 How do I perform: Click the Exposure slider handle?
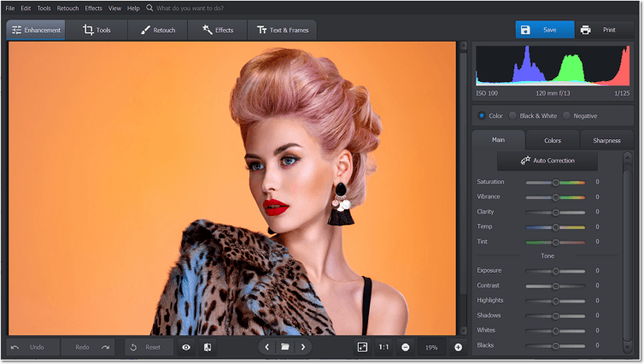pos(555,271)
